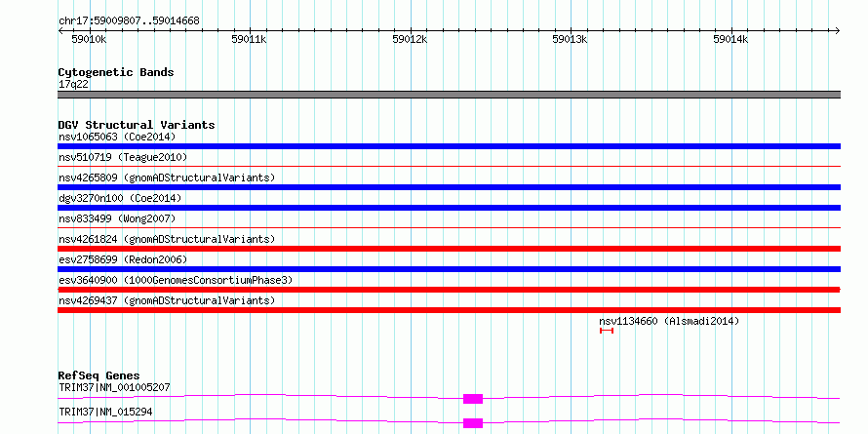Open the nsv4261824 gnomAD variant label
The height and width of the screenshot is (434, 868).
[167, 239]
